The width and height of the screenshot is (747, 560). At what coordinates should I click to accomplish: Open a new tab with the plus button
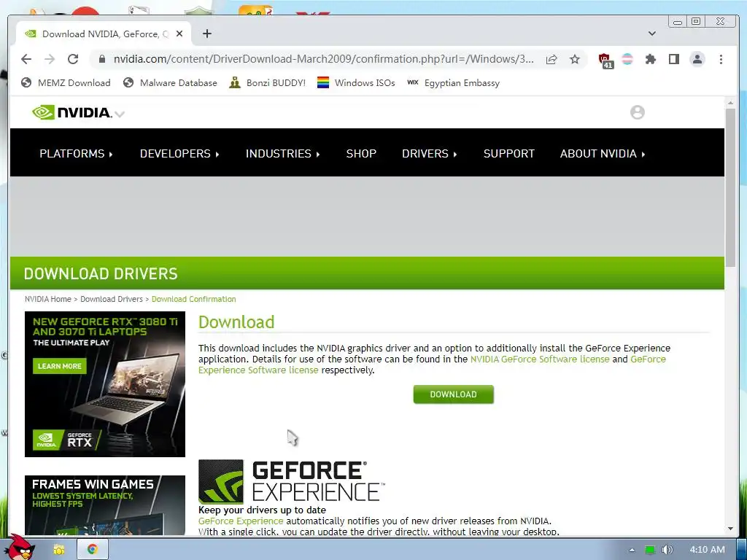(206, 34)
